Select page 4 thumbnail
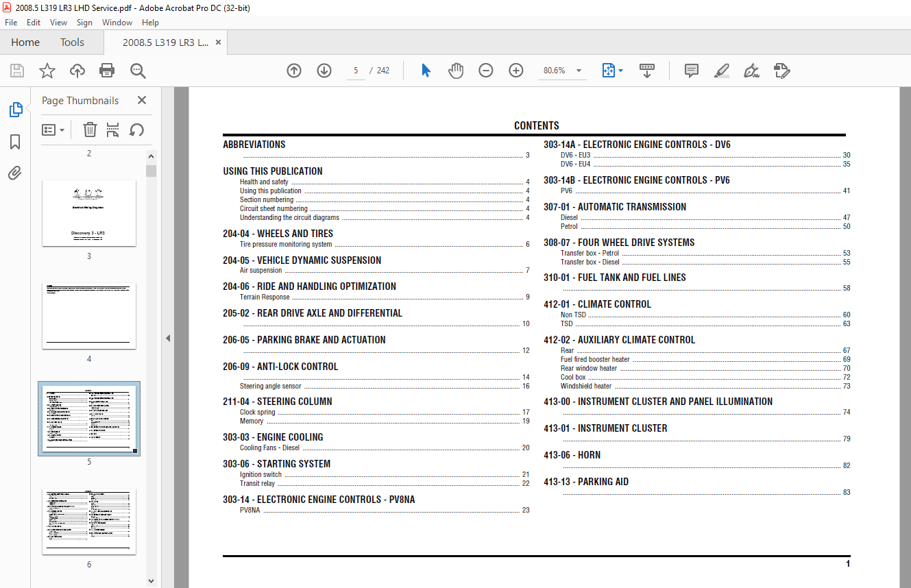The image size is (911, 588). tap(89, 316)
